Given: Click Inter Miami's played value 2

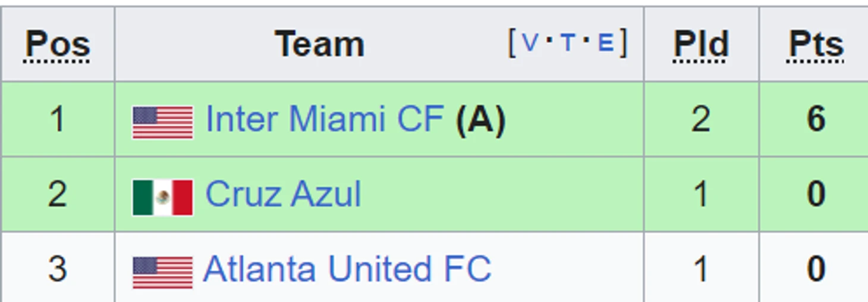Looking at the screenshot, I should [x=701, y=119].
